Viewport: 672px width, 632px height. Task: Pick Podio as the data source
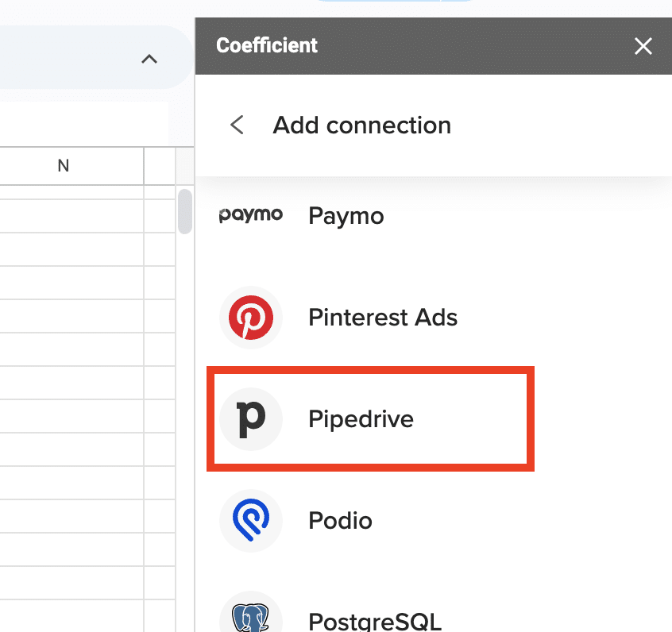[340, 521]
